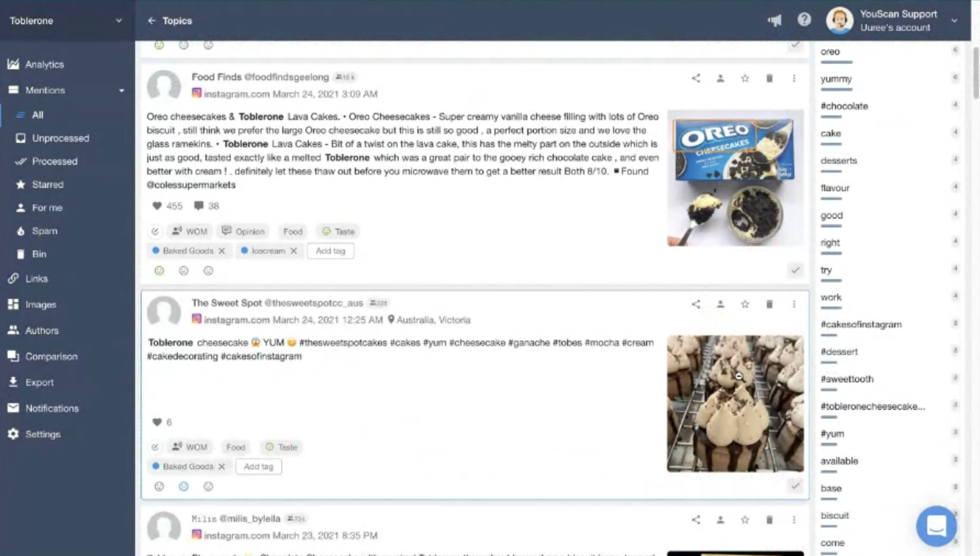Open more options for Food Finds post

pyautogui.click(x=794, y=78)
